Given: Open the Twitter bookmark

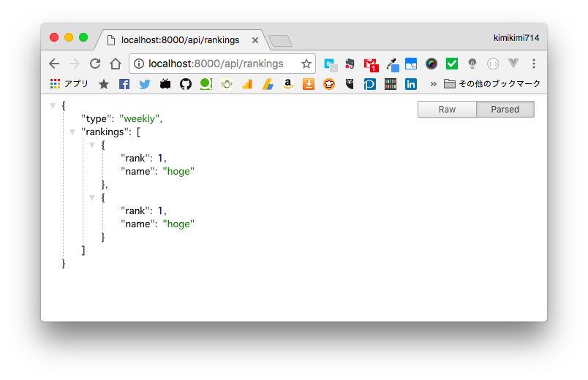Looking at the screenshot, I should pos(145,84).
